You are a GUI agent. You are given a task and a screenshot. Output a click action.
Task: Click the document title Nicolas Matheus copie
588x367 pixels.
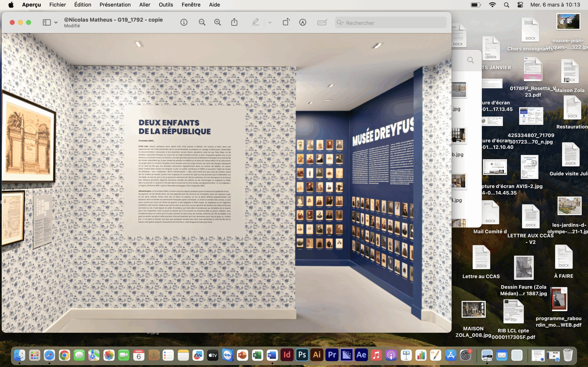[113, 20]
